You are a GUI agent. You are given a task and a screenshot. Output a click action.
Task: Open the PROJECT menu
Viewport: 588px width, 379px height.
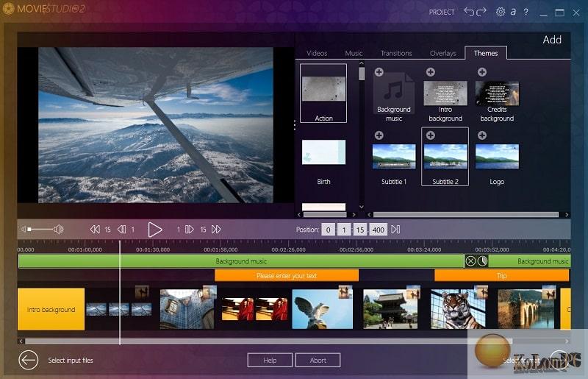[442, 12]
